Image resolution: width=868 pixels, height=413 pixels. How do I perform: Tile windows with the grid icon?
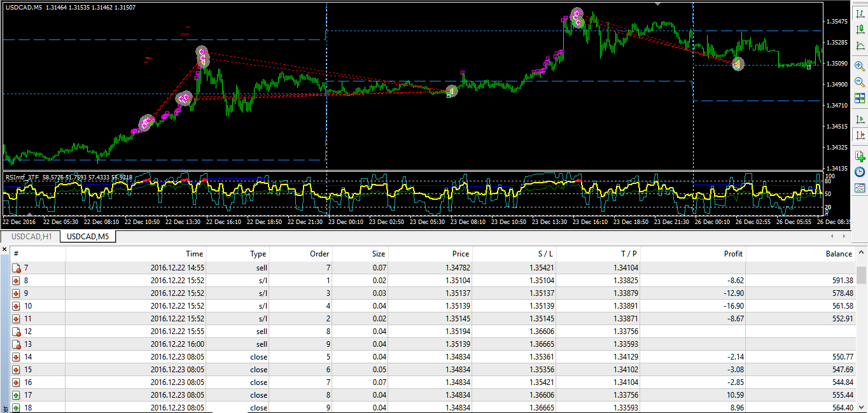coord(860,98)
